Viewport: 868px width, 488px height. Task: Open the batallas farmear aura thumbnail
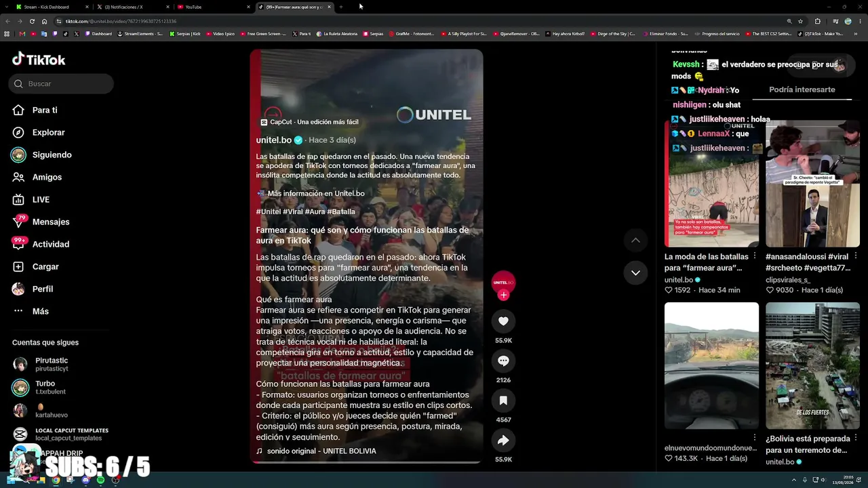pyautogui.click(x=711, y=184)
